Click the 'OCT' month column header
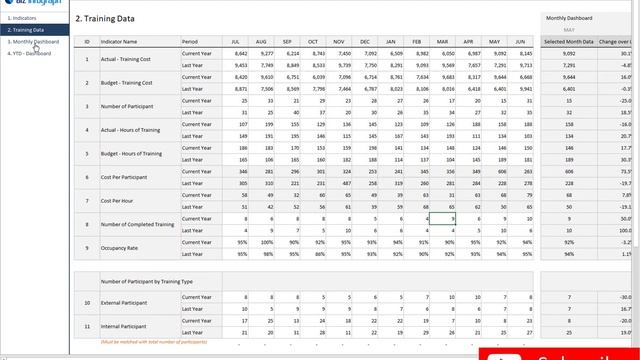The image size is (640, 360). [313, 42]
